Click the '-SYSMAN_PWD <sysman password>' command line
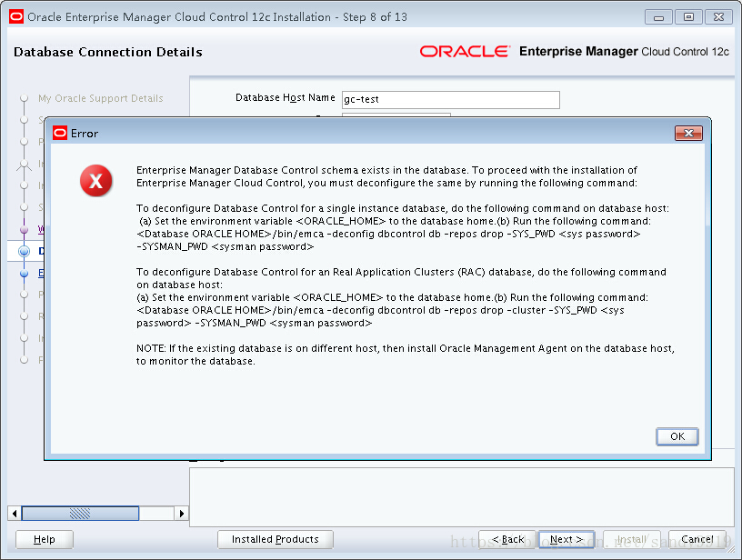Viewport: 742px width, 560px height. tap(226, 246)
